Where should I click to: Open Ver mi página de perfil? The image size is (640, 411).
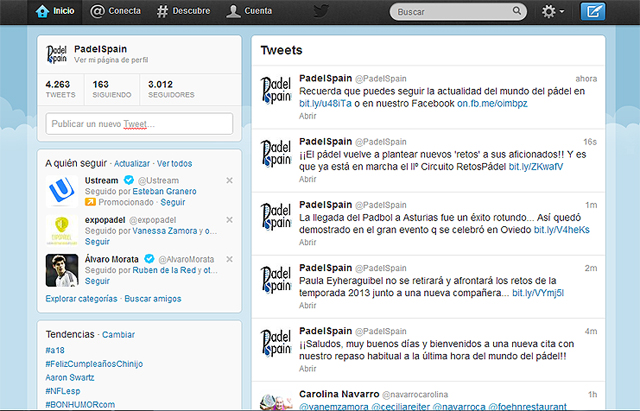pyautogui.click(x=111, y=60)
